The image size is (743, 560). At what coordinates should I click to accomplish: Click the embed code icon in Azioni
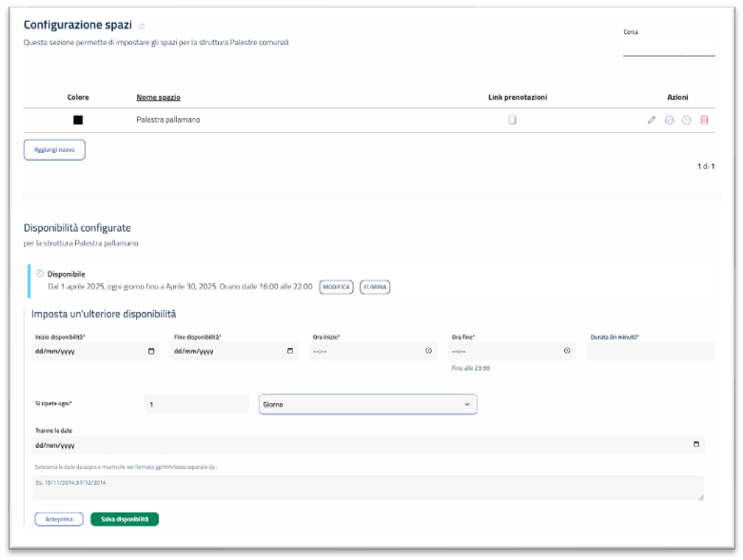point(669,120)
